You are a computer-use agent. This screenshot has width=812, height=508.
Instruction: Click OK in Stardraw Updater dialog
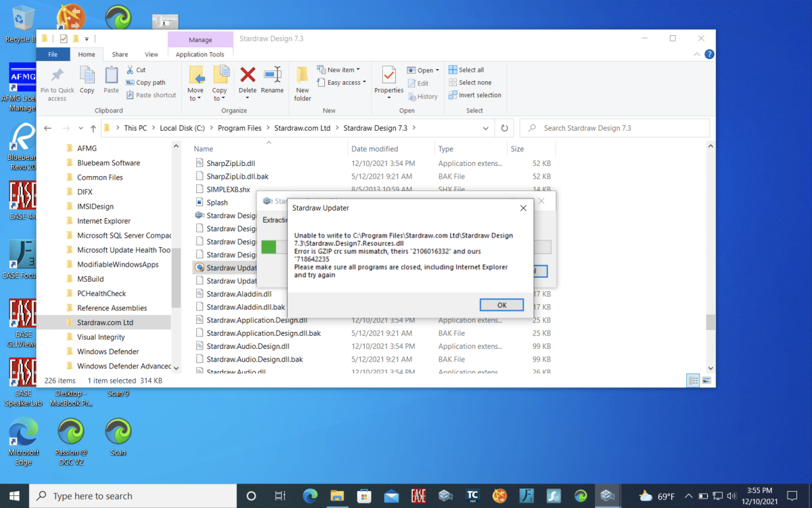click(x=501, y=305)
